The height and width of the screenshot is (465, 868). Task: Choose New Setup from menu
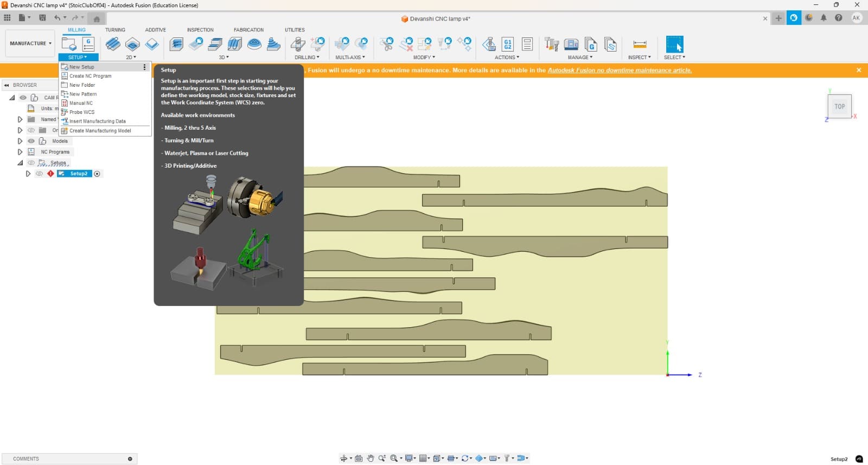tap(104, 67)
